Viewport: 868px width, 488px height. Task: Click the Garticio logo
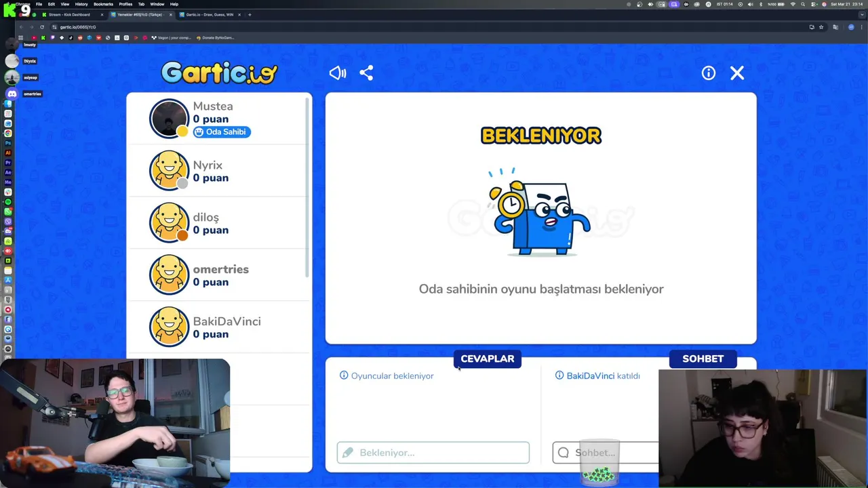point(219,73)
